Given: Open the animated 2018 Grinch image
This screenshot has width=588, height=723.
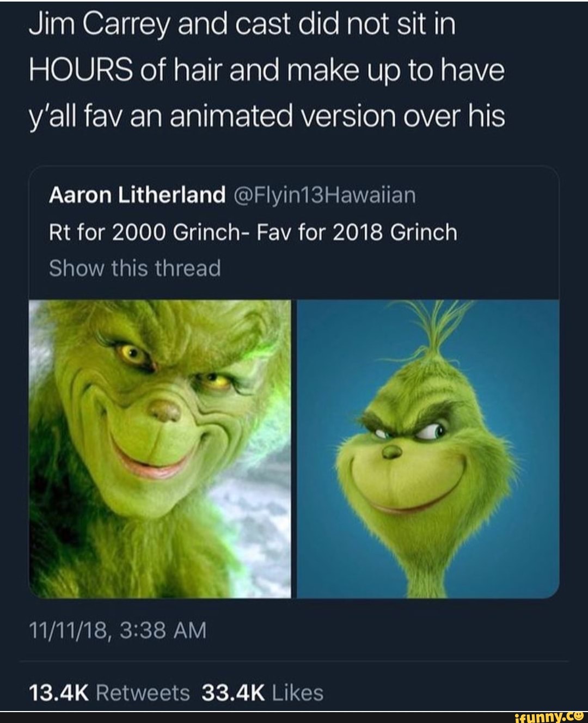Looking at the screenshot, I should pos(428,448).
